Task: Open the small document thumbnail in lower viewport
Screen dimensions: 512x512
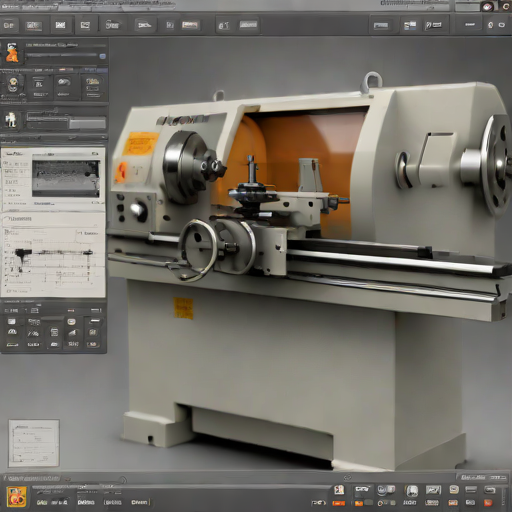Action: (x=34, y=443)
